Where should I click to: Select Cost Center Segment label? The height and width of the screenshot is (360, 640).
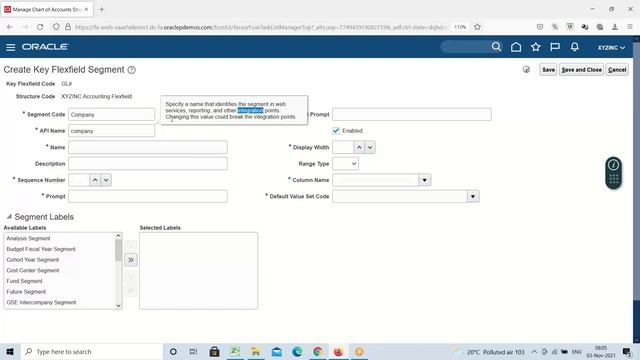[33, 270]
